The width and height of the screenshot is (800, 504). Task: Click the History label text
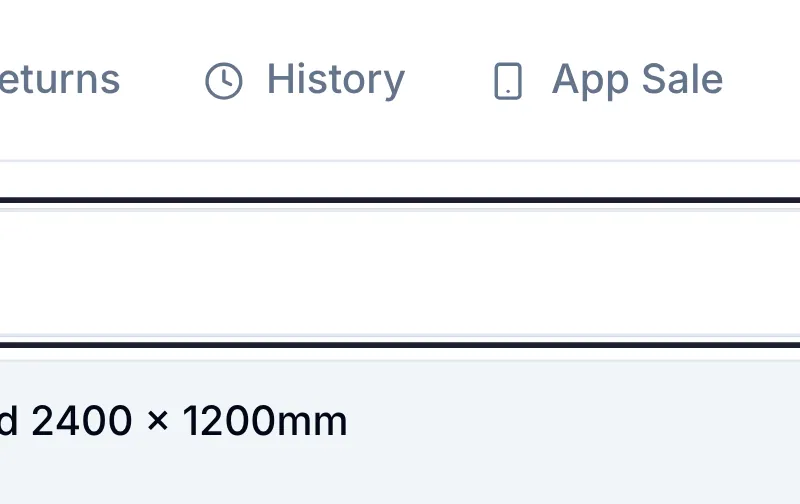pos(336,80)
